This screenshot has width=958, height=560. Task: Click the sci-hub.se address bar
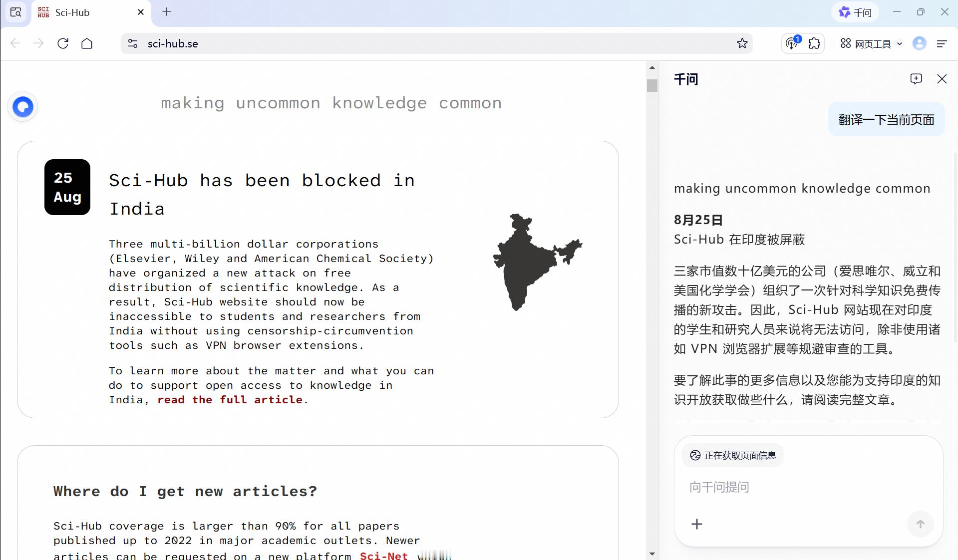coord(436,43)
